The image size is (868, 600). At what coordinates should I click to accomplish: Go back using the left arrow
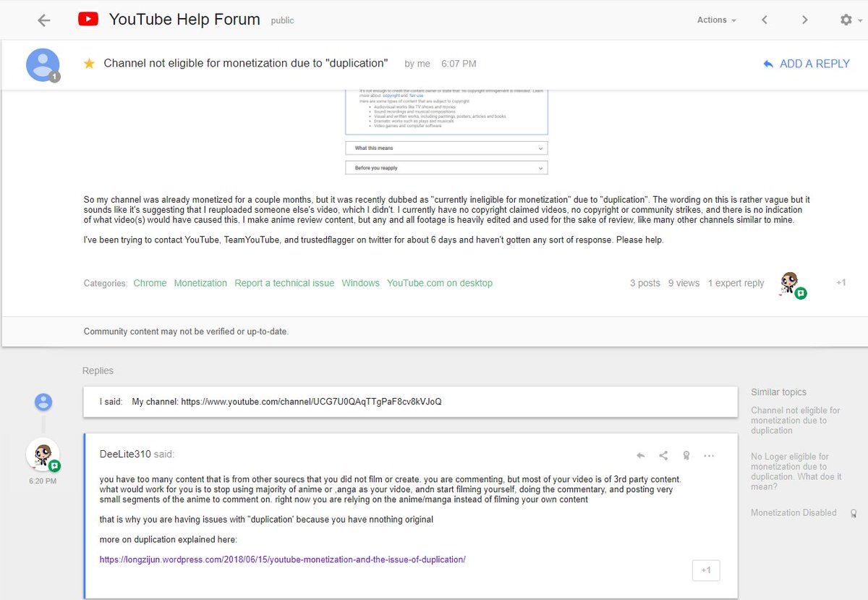pos(43,20)
